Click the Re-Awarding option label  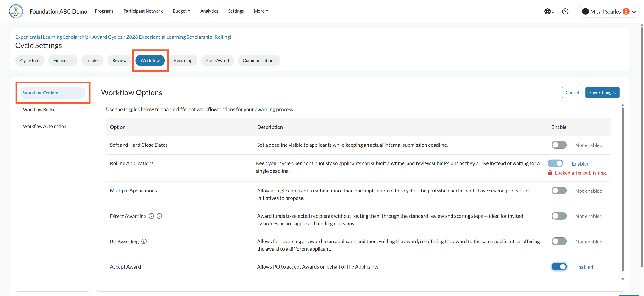[x=124, y=242]
